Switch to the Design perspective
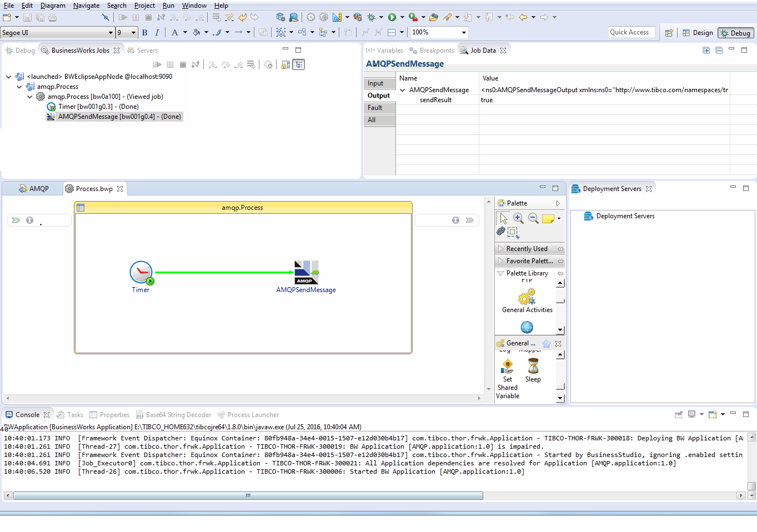 tap(698, 33)
